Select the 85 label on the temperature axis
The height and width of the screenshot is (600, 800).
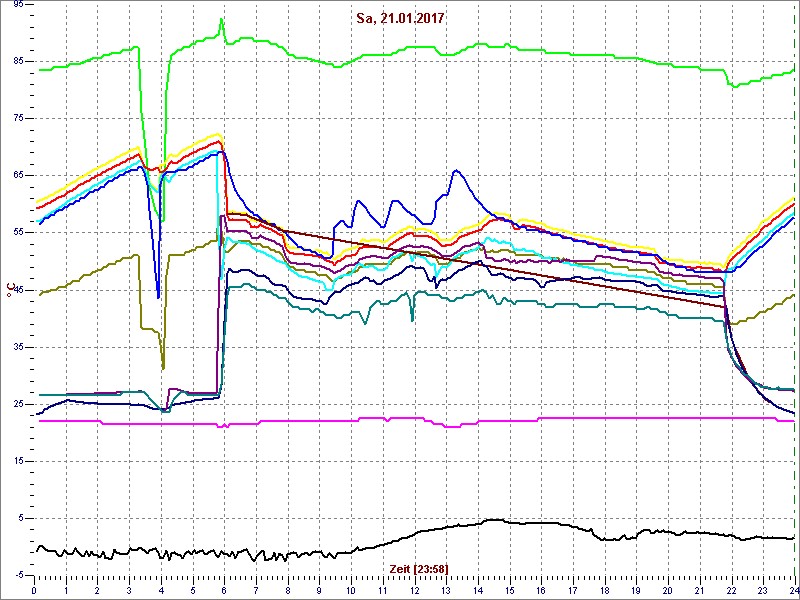point(18,61)
